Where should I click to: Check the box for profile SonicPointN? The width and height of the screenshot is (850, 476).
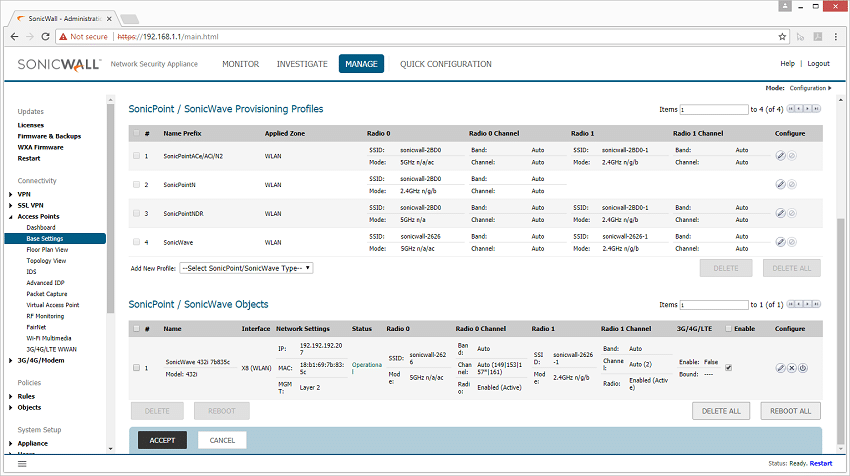coord(136,184)
